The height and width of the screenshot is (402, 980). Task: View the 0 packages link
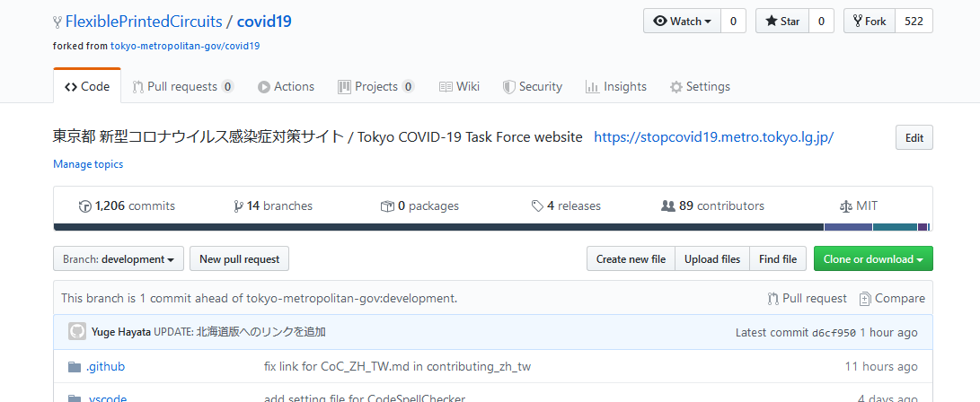pos(419,206)
